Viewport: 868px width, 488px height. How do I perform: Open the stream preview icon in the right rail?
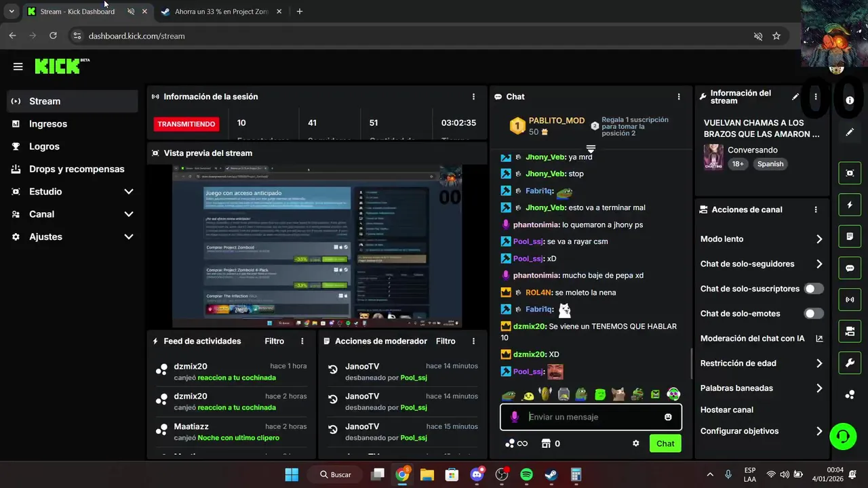[850, 173]
